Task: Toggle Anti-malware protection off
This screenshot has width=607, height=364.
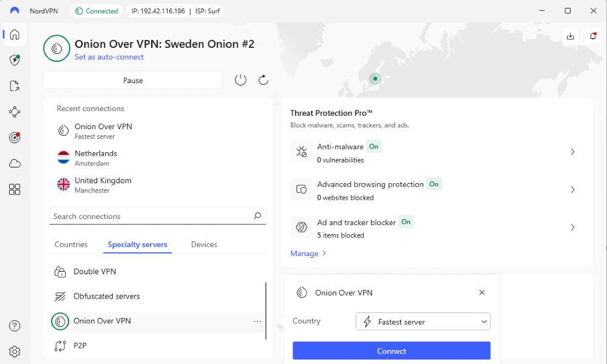Action: point(374,146)
